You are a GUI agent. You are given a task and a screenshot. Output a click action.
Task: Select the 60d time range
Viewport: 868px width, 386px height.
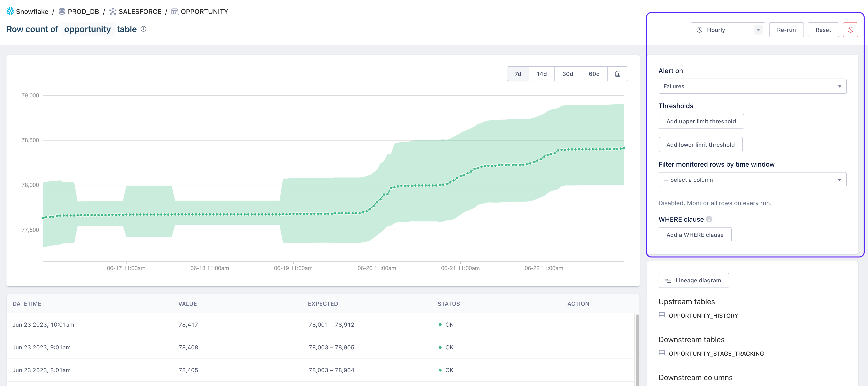tap(594, 74)
